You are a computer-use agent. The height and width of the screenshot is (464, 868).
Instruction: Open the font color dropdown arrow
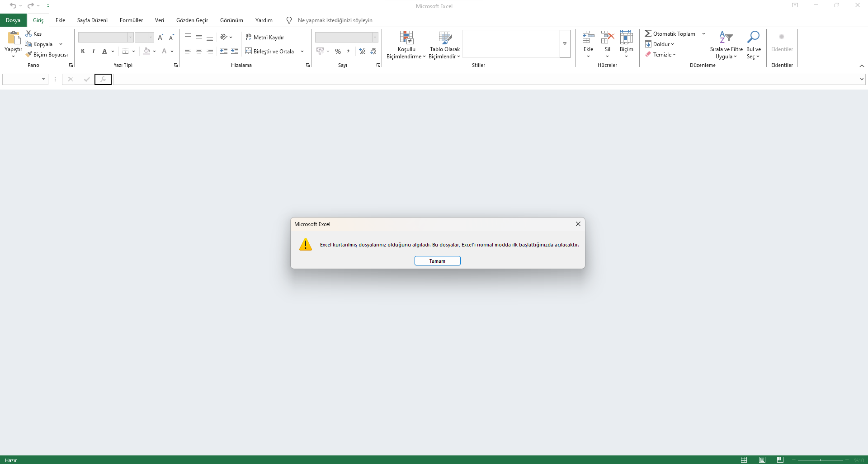[x=172, y=51]
